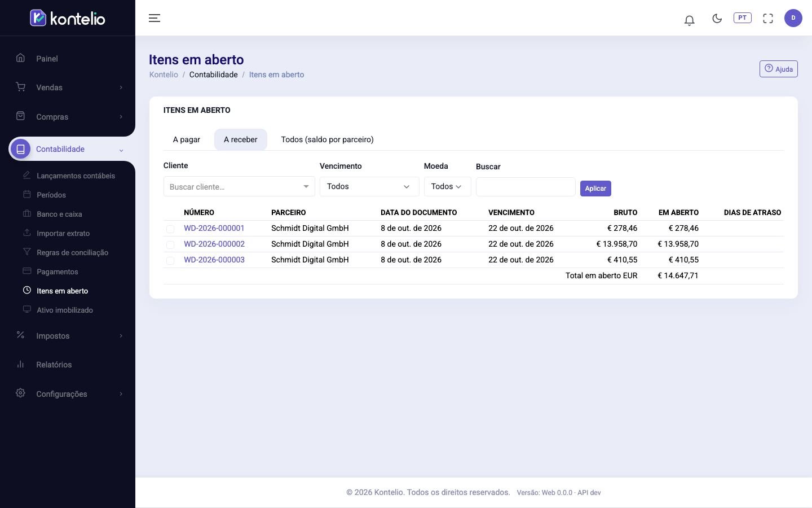The image size is (812, 508).
Task: Open Lançamentos contábeis menu item
Action: [x=76, y=176]
